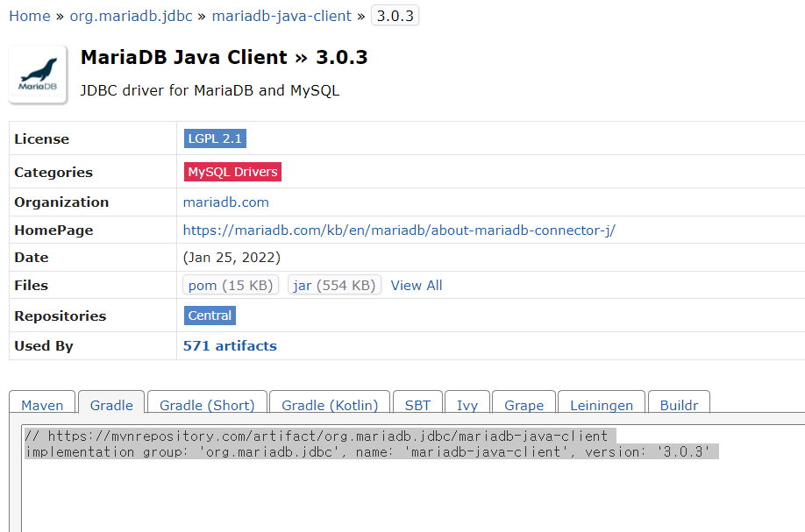Switch to the Leiningen tab
This screenshot has width=805, height=532.
(602, 403)
